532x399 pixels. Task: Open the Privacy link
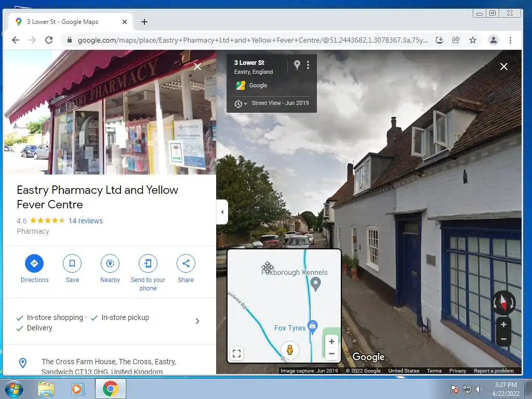tap(457, 371)
